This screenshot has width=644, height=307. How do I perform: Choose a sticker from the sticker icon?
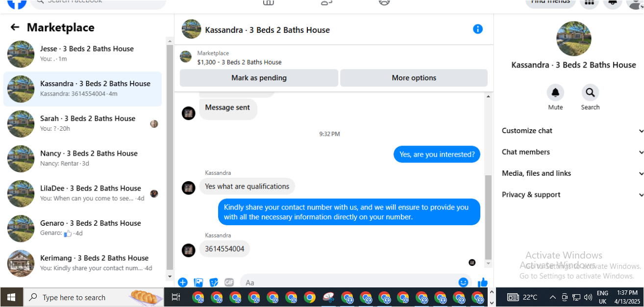214,283
